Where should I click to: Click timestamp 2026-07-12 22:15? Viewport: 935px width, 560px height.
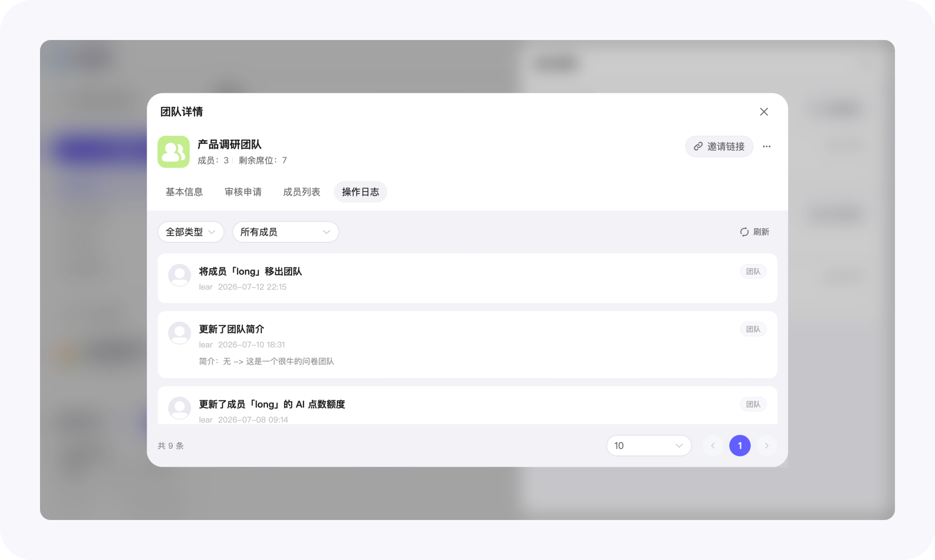[252, 287]
